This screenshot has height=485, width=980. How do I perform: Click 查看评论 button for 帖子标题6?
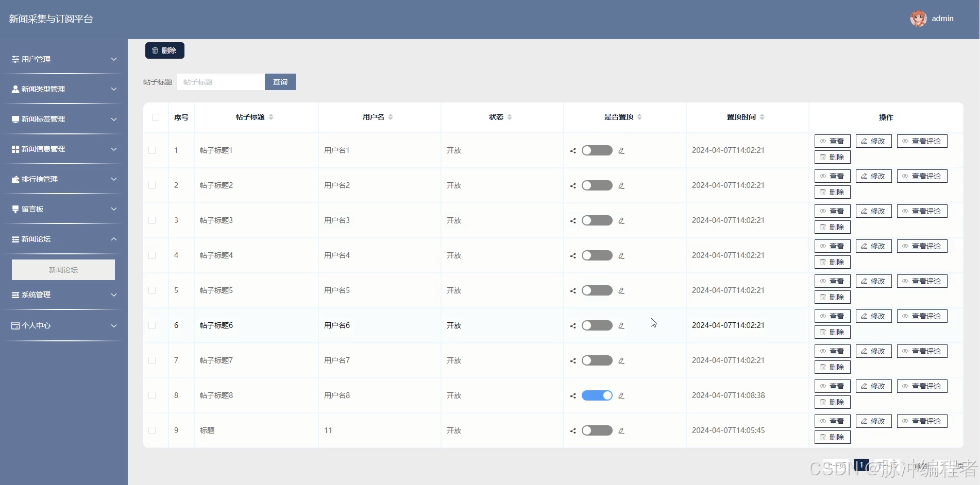(x=922, y=316)
